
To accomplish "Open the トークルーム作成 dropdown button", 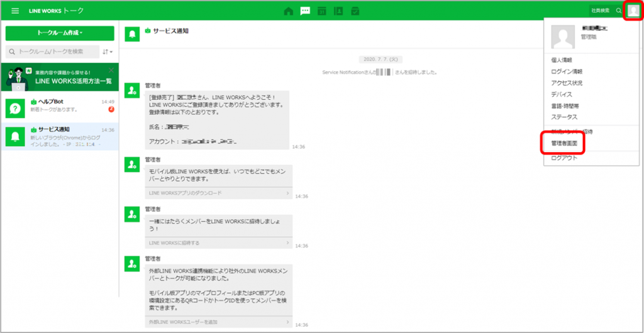I will pos(60,33).
